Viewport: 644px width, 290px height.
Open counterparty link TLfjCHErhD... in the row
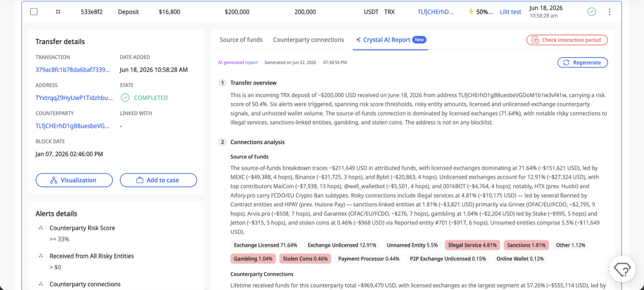[436, 12]
